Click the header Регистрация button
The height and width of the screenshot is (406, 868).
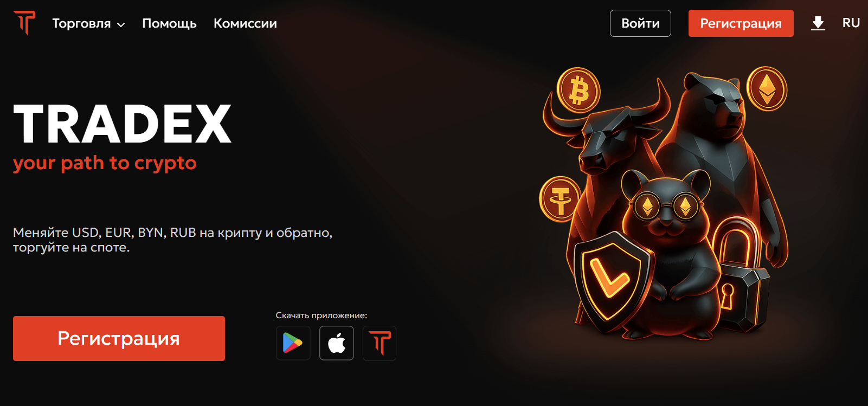point(741,23)
